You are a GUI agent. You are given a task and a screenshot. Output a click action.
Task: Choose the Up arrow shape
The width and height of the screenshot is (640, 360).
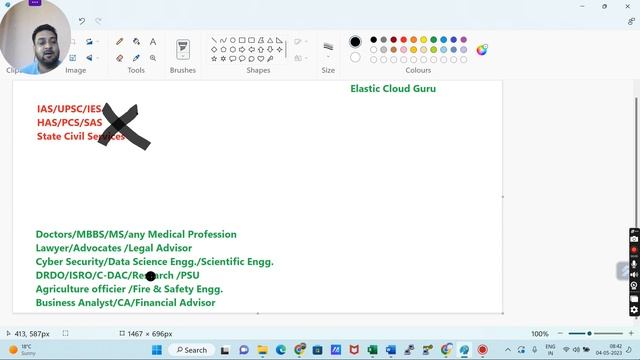(261, 49)
